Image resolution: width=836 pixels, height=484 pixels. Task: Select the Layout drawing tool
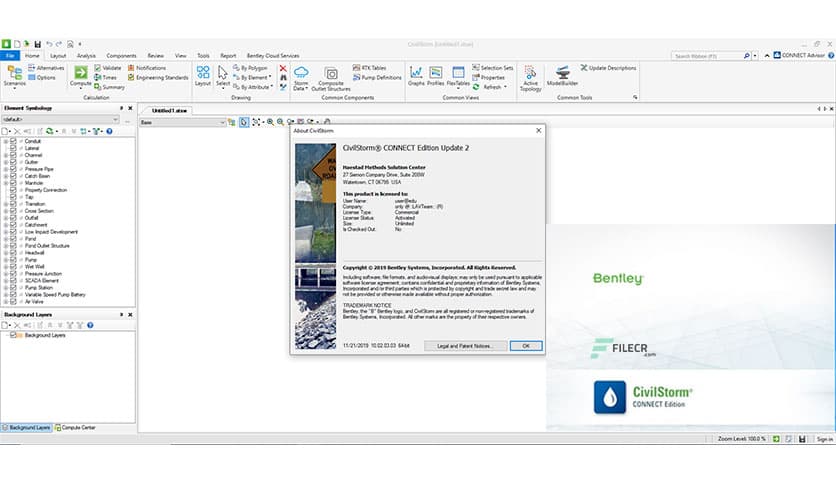coord(203,76)
